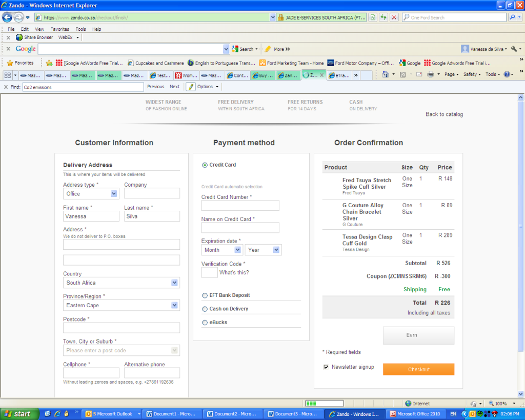525x420 pixels.
Task: Click the Add to Favorites Bar icon
Action: coord(49,63)
